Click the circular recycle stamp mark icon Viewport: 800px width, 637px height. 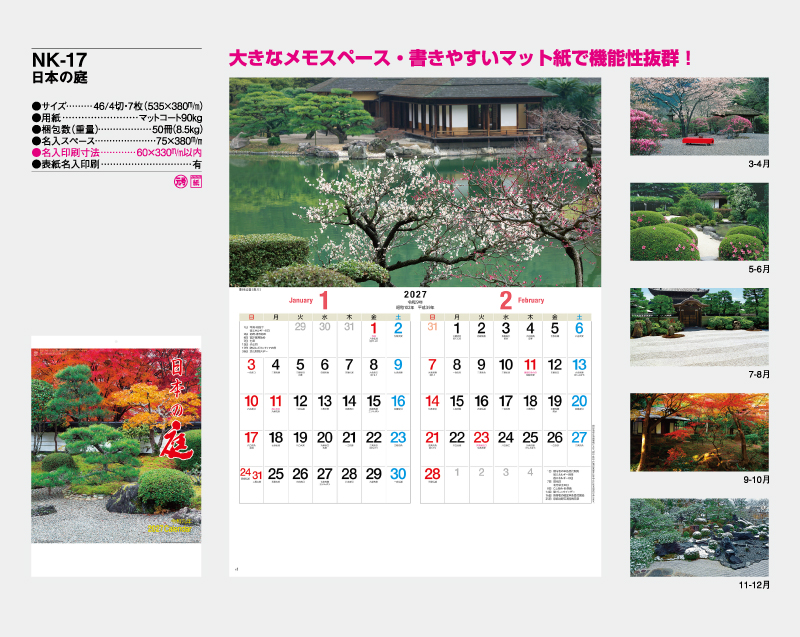pos(180,182)
